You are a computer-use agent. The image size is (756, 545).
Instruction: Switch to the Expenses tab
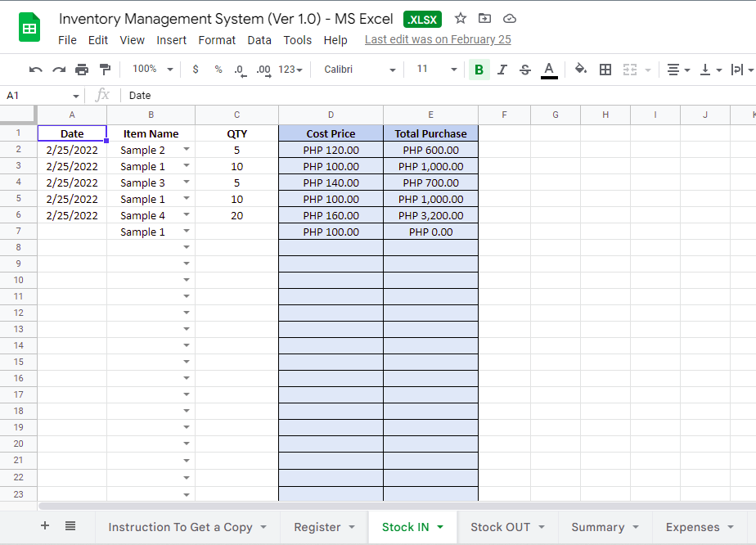click(x=700, y=527)
